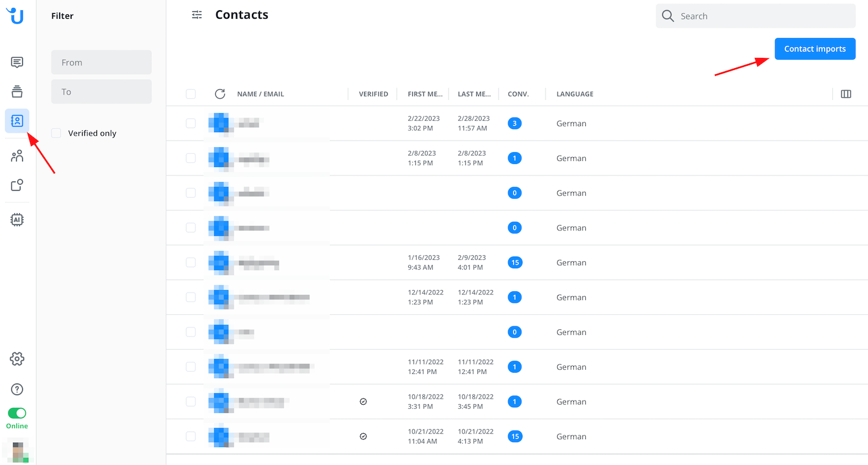Enable the Verified only checkbox
Viewport: 868px width, 465px height.
(x=56, y=133)
